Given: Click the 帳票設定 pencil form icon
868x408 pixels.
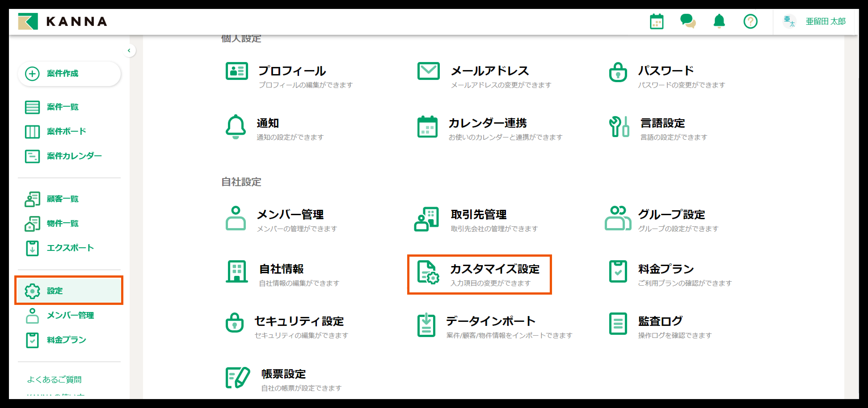Looking at the screenshot, I should 237,378.
